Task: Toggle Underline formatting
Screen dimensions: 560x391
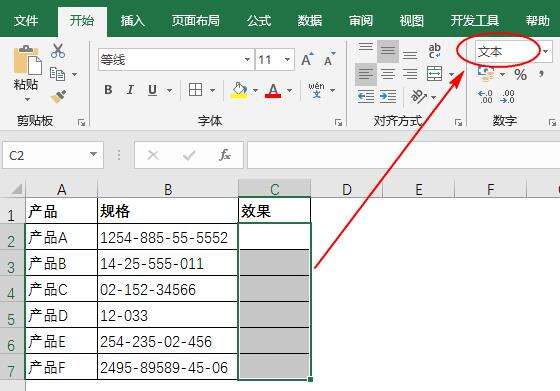Action: click(x=152, y=90)
